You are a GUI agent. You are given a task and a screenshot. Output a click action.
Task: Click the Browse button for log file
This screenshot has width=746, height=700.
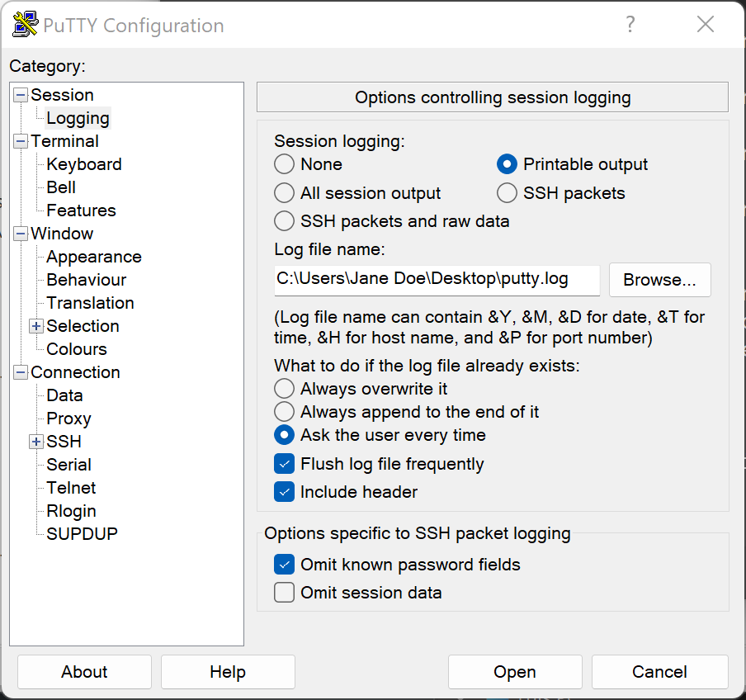(659, 280)
